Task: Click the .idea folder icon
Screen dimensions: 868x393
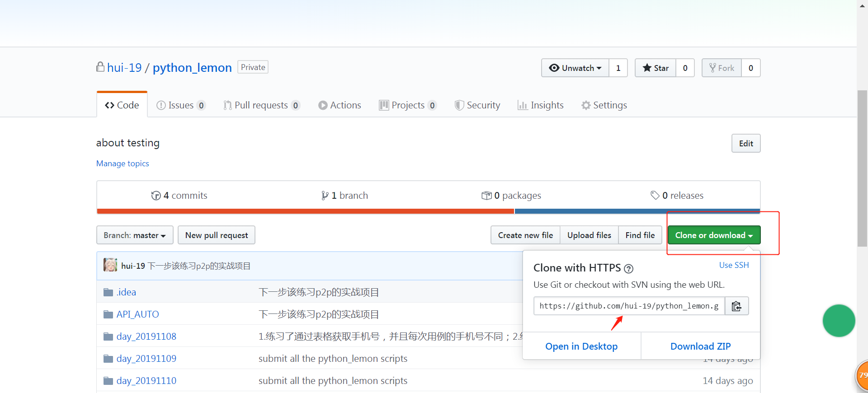Action: (x=108, y=292)
